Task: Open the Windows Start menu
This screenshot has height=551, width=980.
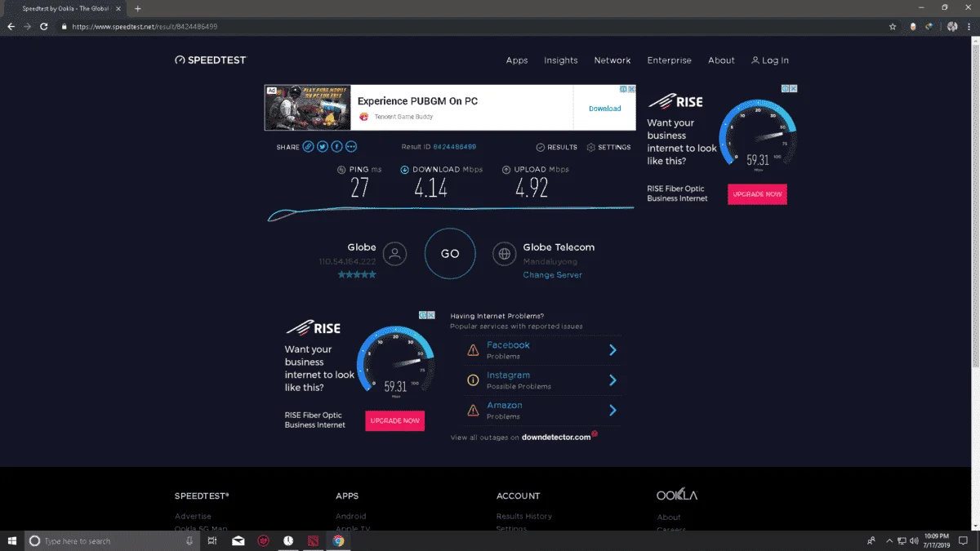Action: click(x=12, y=540)
